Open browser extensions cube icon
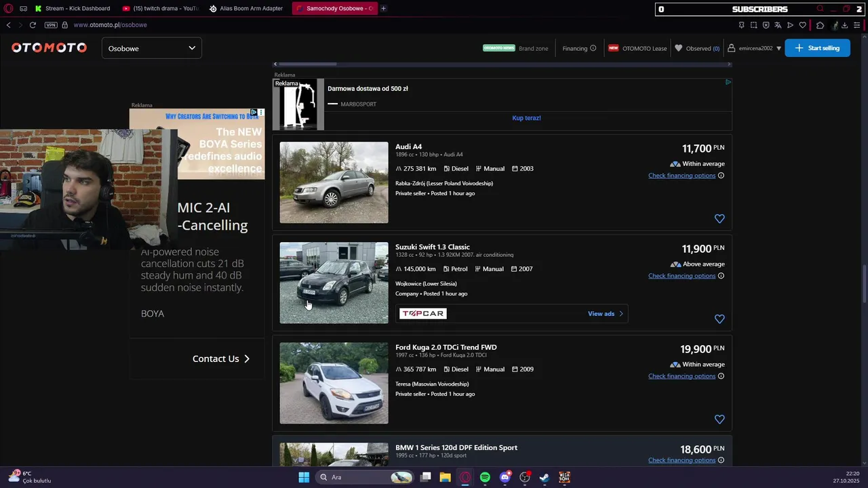Viewport: 868px width, 488px height. tap(820, 25)
